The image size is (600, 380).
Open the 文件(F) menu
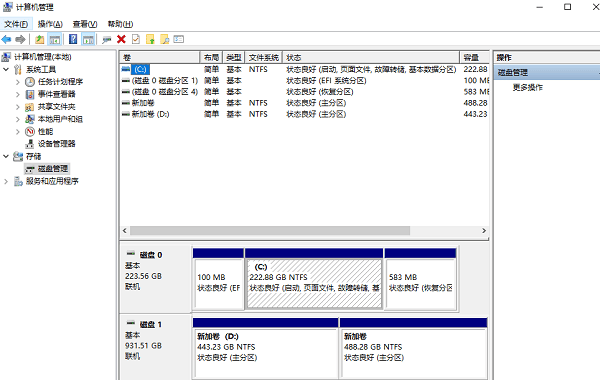pos(16,24)
